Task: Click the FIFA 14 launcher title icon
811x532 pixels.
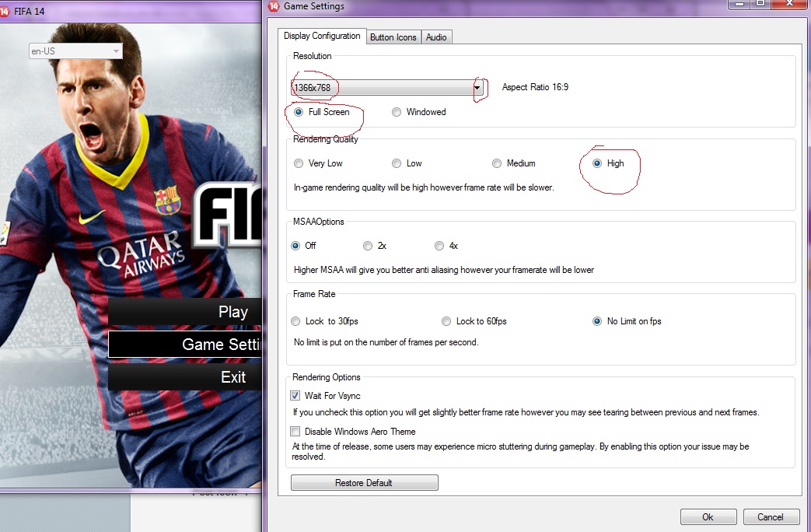Action: tap(5, 10)
